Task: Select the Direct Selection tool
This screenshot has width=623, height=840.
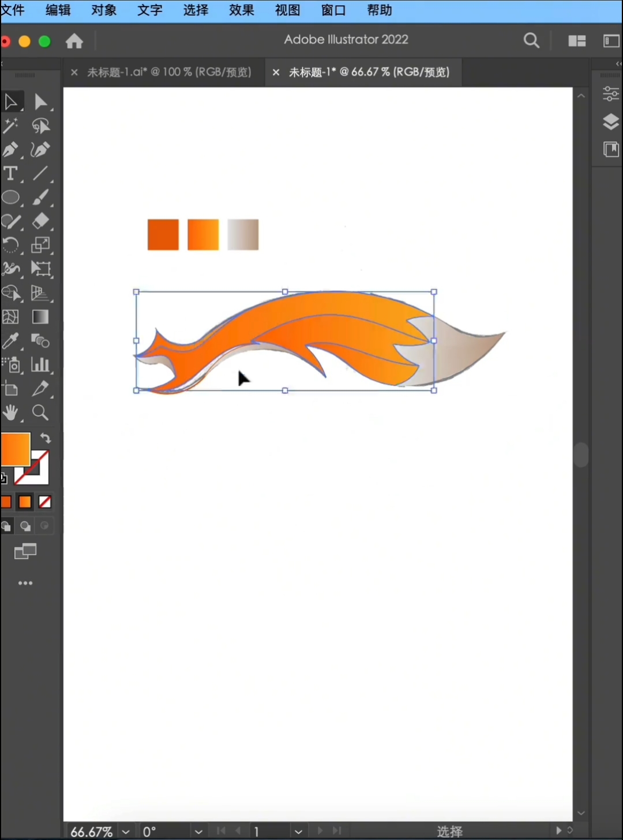Action: (x=40, y=102)
